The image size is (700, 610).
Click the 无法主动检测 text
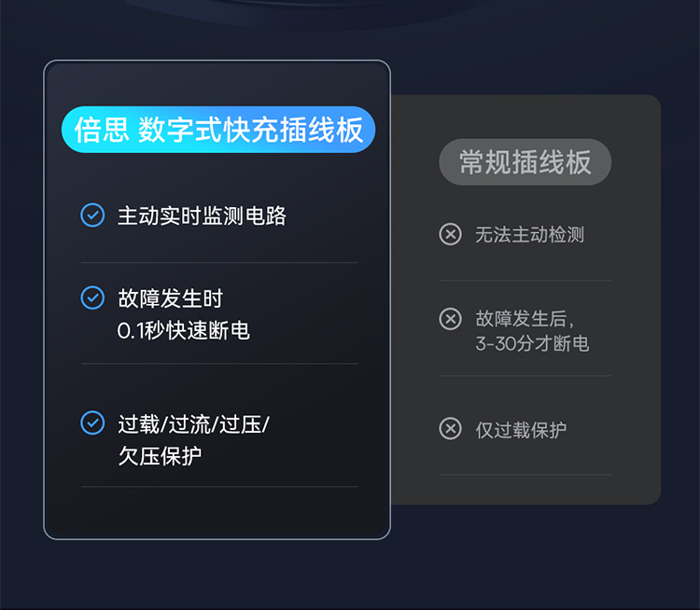(x=529, y=235)
